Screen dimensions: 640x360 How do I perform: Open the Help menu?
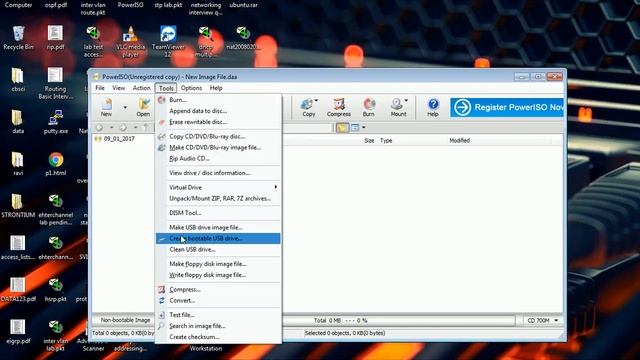point(216,88)
